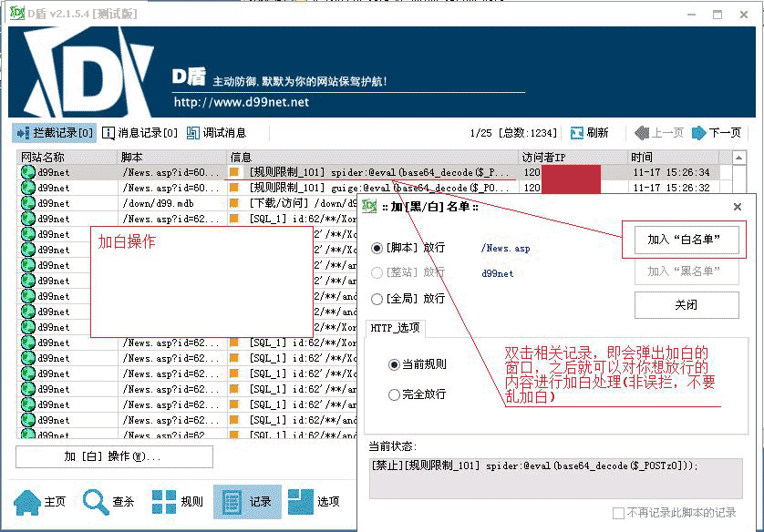Viewport: 764px width, 532px height.
Task: Sort by 信息 column header
Action: click(372, 158)
